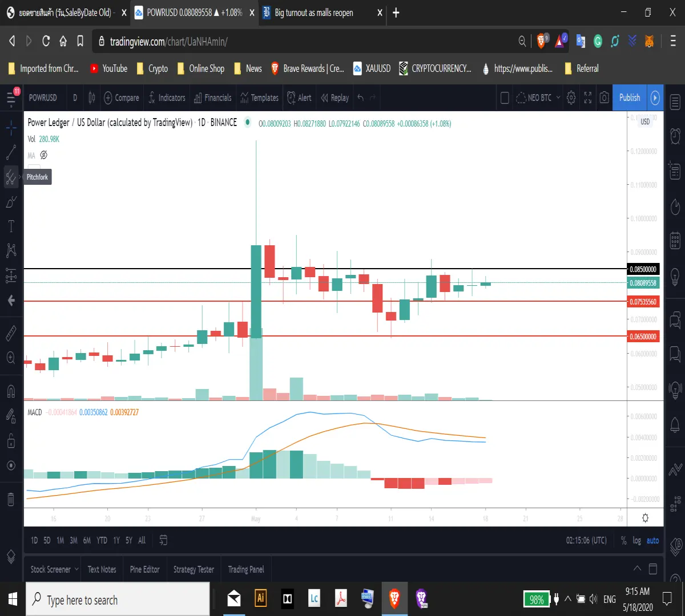The width and height of the screenshot is (685, 616).
Task: Open the ideas lightbulb panel
Action: [x=675, y=277]
